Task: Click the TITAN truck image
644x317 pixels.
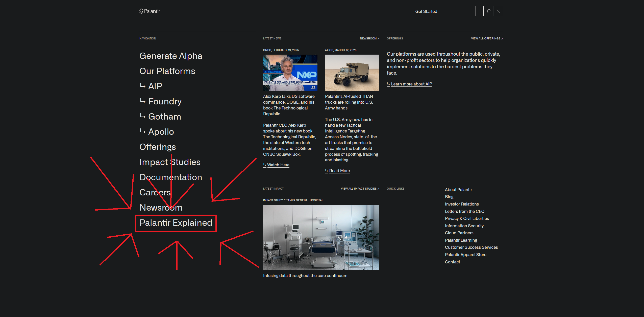Action: point(352,73)
